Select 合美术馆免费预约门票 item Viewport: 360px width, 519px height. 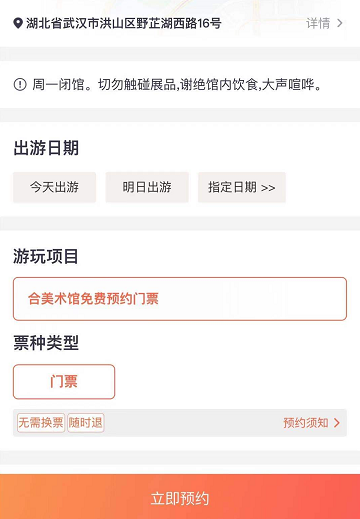[x=180, y=299]
